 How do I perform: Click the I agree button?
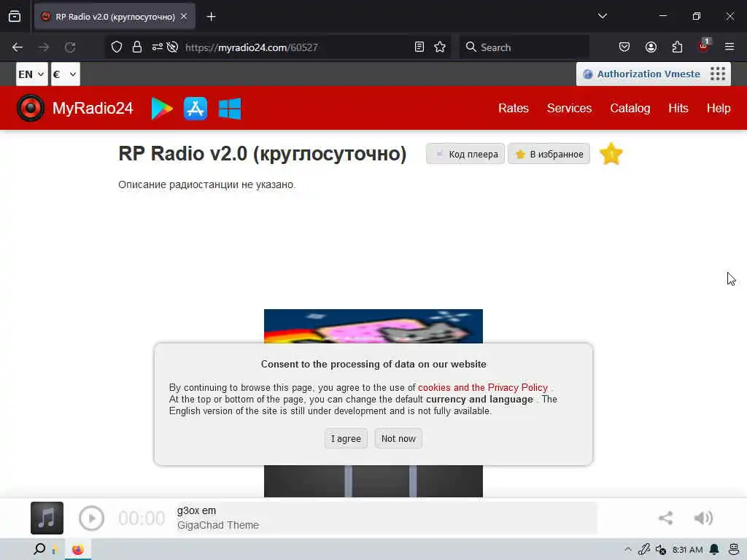coord(346,438)
